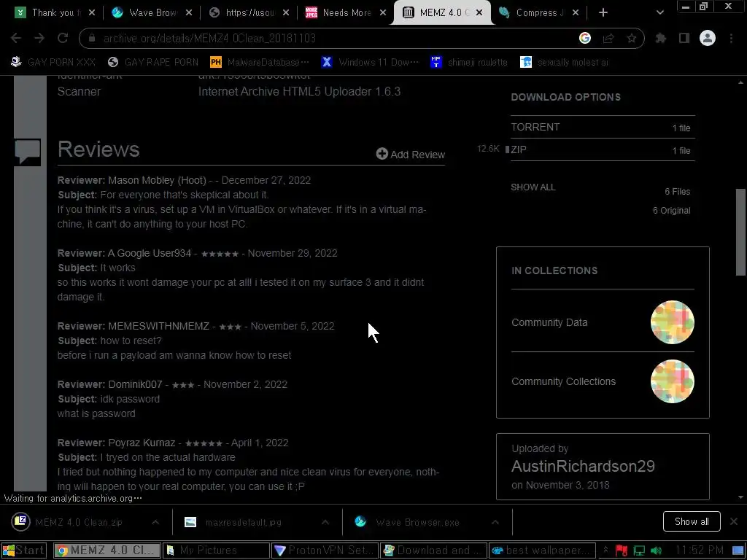Image resolution: width=747 pixels, height=560 pixels.
Task: Switch to the 'Thank you' tab
Action: pyautogui.click(x=55, y=12)
